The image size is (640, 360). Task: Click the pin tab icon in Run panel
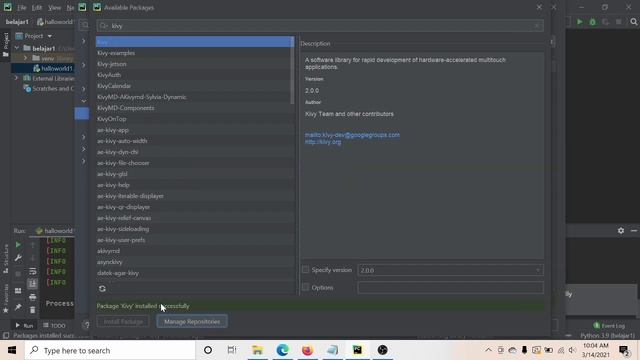18,307
